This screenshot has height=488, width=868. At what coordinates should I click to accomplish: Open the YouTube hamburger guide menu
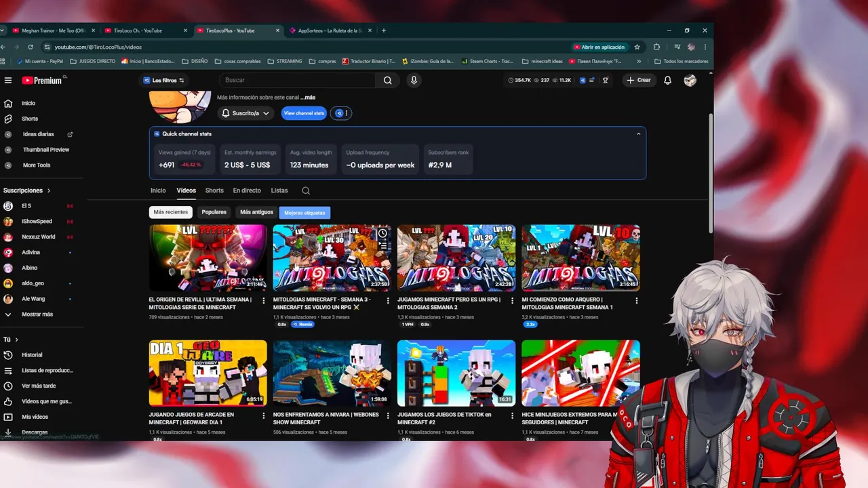(x=8, y=80)
